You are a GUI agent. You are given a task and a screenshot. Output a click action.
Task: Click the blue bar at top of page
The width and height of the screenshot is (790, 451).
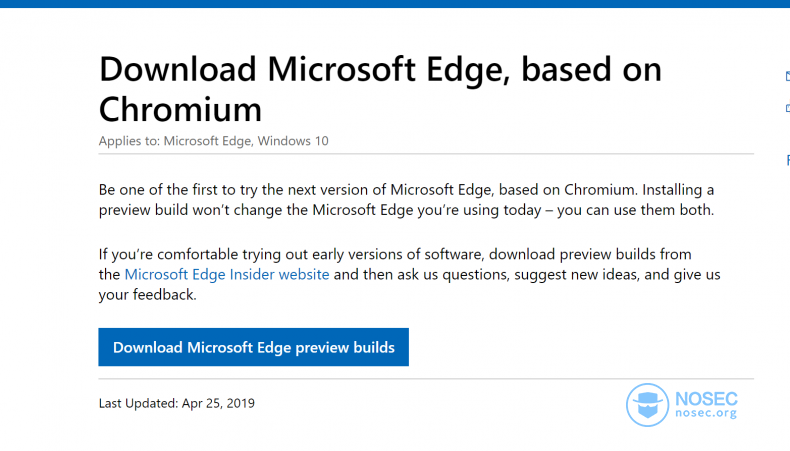point(395,3)
